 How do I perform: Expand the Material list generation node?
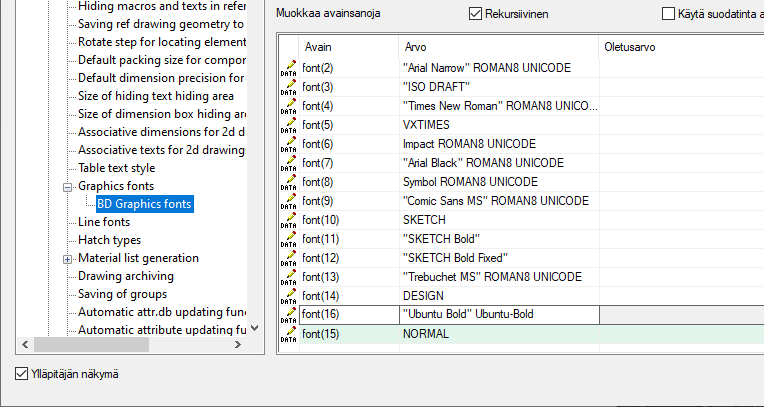(68, 258)
